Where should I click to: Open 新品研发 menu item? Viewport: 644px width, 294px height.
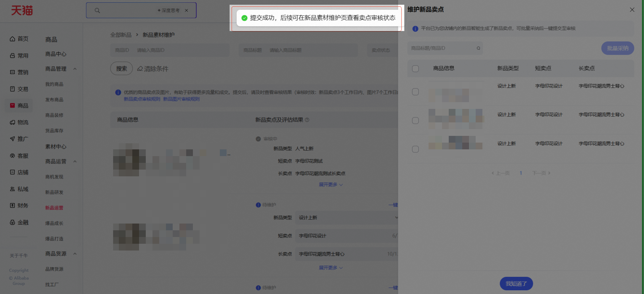tap(54, 192)
